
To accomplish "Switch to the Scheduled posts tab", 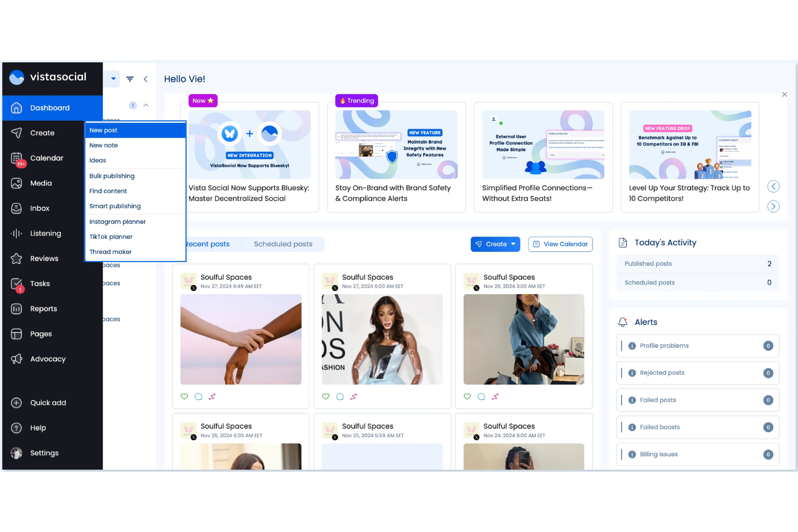I will click(283, 244).
